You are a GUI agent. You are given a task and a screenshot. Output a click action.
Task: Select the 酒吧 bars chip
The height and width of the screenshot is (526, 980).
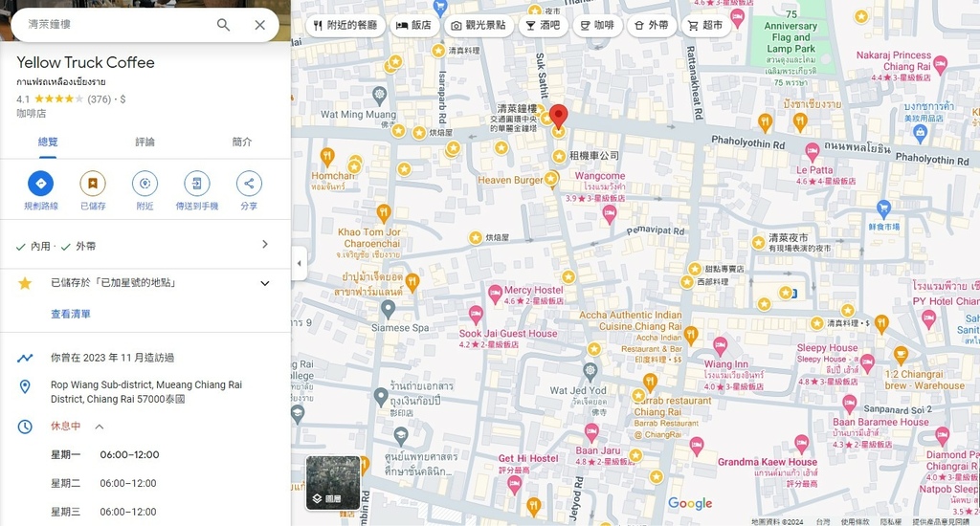pos(544,25)
